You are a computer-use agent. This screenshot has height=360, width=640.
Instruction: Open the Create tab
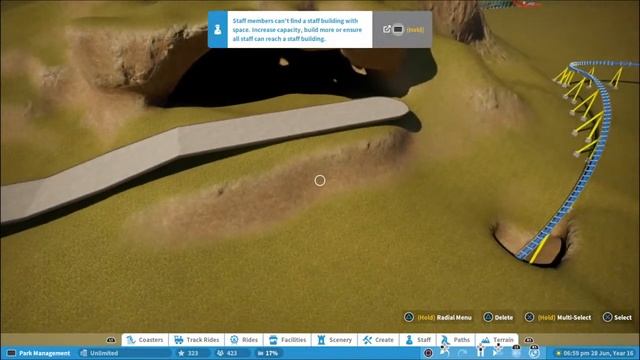tap(378, 340)
